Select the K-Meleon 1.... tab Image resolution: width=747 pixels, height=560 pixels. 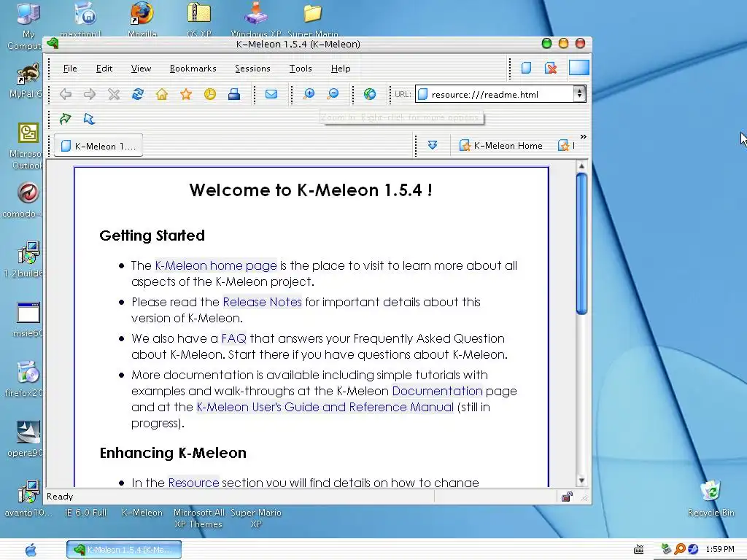click(x=98, y=146)
